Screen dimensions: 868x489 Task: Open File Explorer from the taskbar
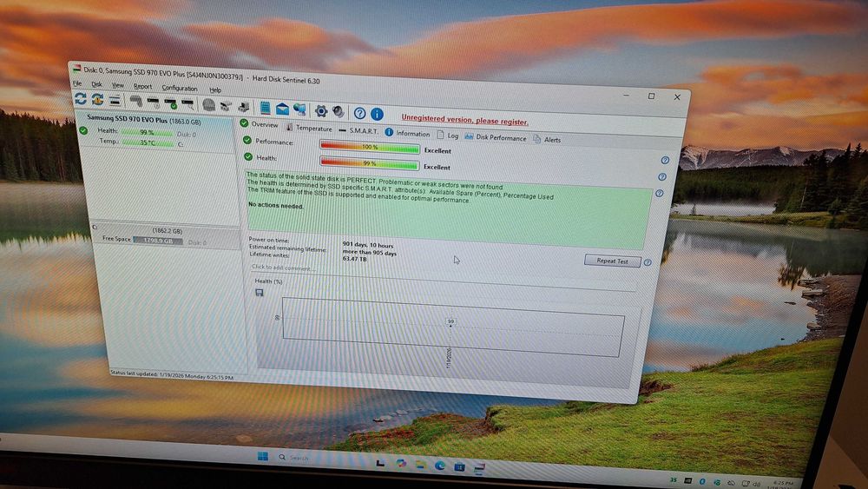click(x=421, y=464)
